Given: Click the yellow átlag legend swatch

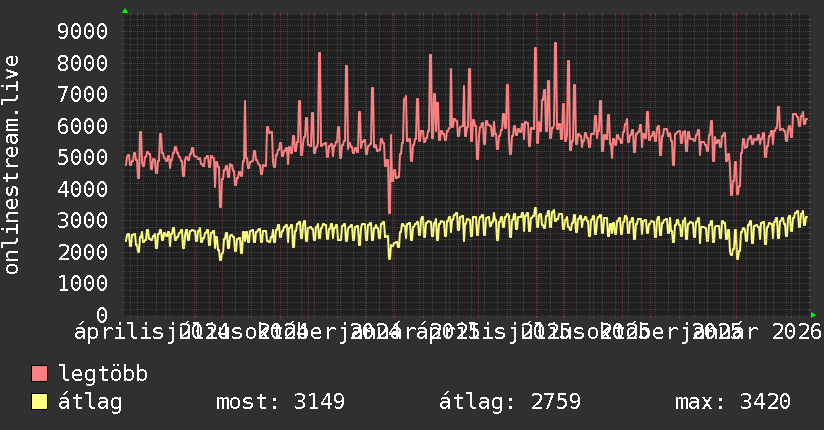Looking at the screenshot, I should tap(39, 401).
